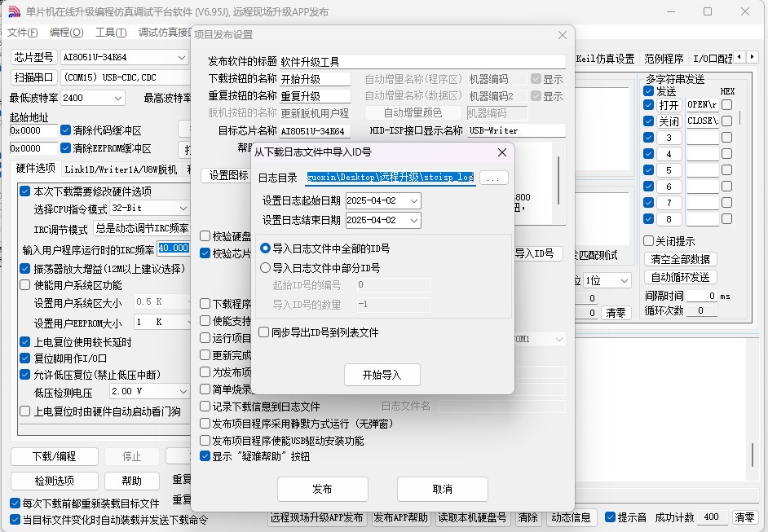Click the 扫描串口 button
The image size is (768, 532).
(33, 77)
